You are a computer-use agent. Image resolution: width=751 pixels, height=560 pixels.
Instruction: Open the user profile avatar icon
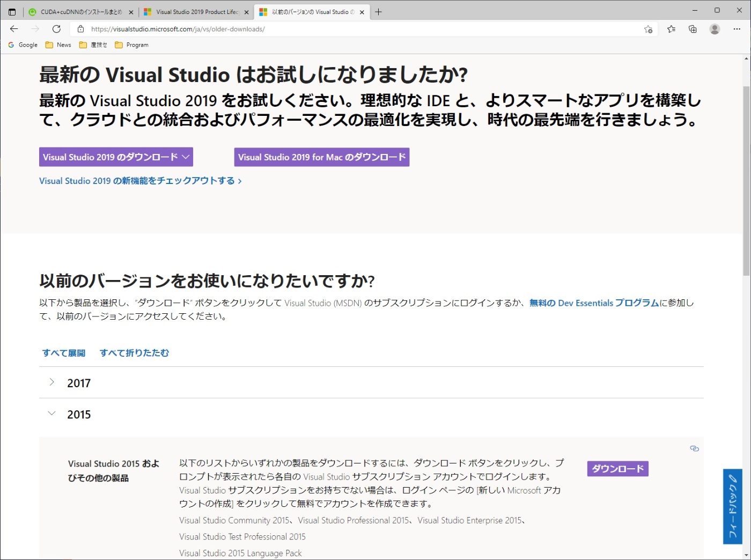coord(715,29)
